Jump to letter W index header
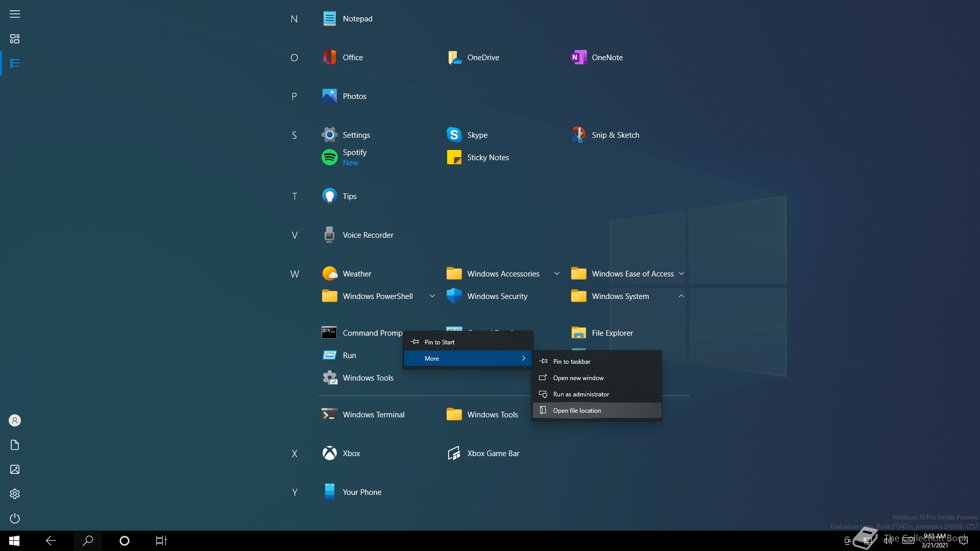This screenshot has width=980, height=551. [x=295, y=274]
